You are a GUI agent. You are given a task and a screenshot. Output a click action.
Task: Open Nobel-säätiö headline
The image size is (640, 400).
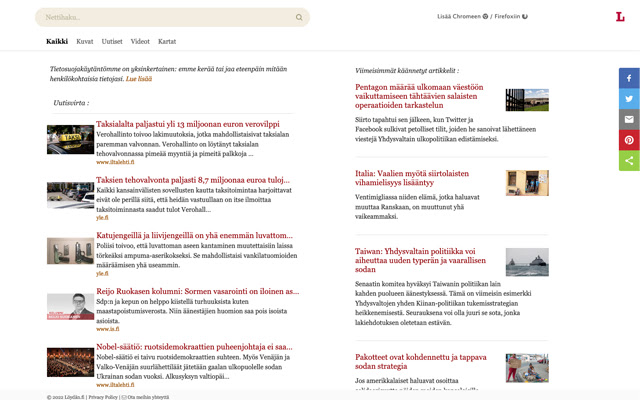pos(194,347)
